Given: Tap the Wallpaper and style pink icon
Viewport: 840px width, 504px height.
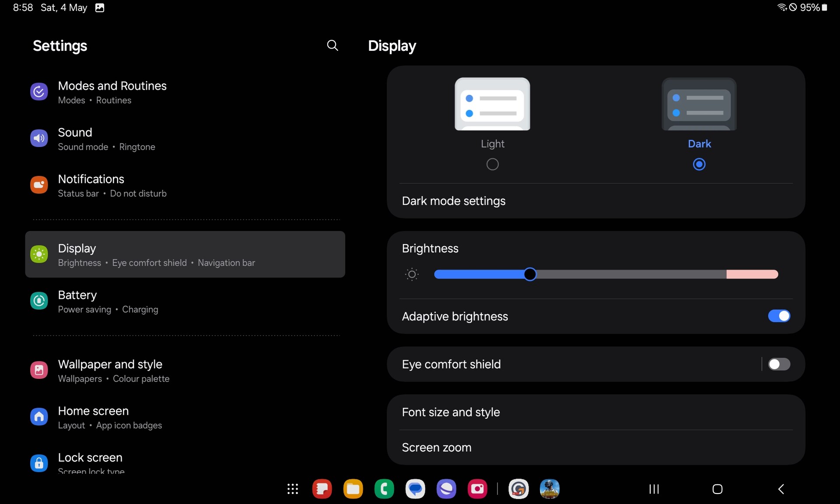Looking at the screenshot, I should coord(39,370).
